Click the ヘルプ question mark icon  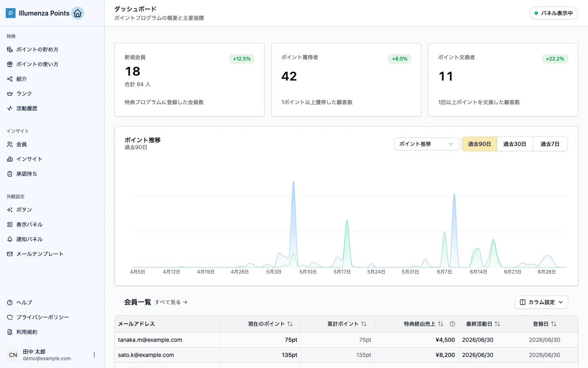click(10, 303)
